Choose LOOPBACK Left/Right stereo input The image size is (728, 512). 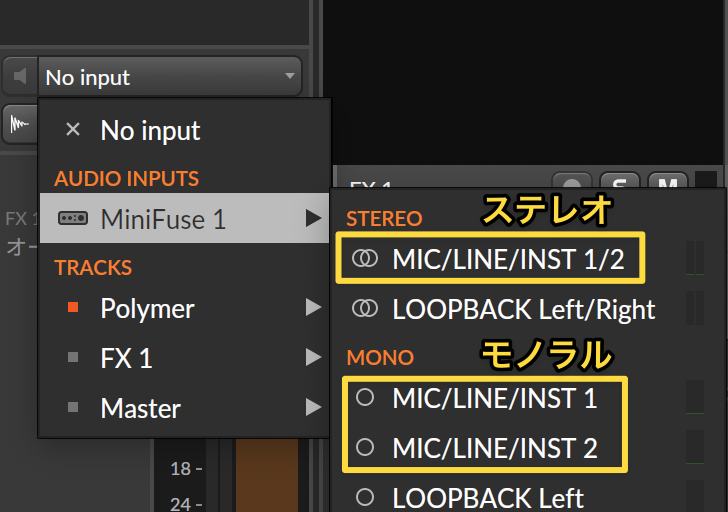point(528,309)
